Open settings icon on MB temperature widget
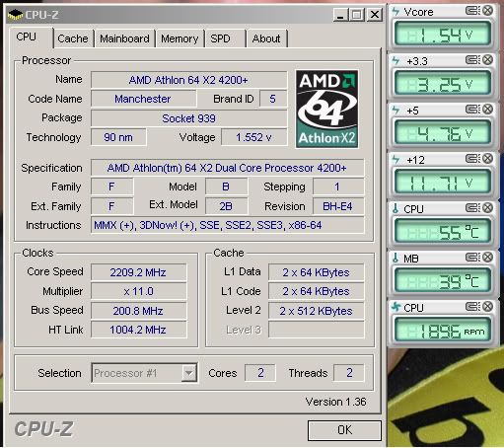Screen dimensions: 504x448 coord(472,258)
